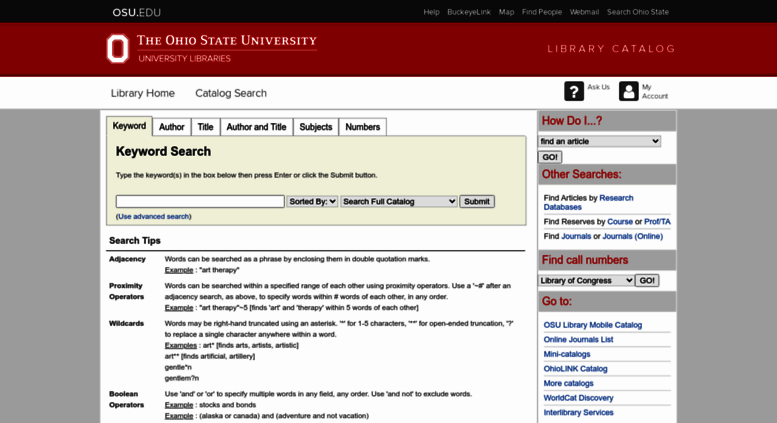777x423 pixels.
Task: Click the Ask Us text link
Action: pos(599,87)
